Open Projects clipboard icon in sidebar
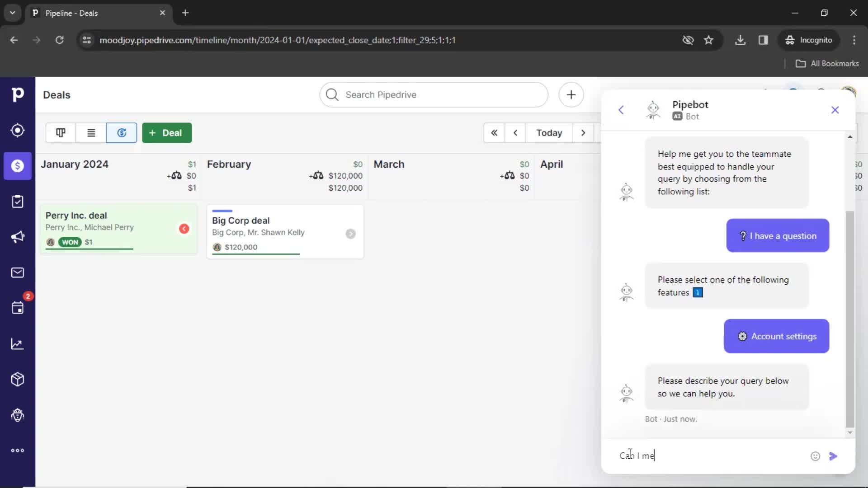The width and height of the screenshot is (868, 488). (x=17, y=201)
